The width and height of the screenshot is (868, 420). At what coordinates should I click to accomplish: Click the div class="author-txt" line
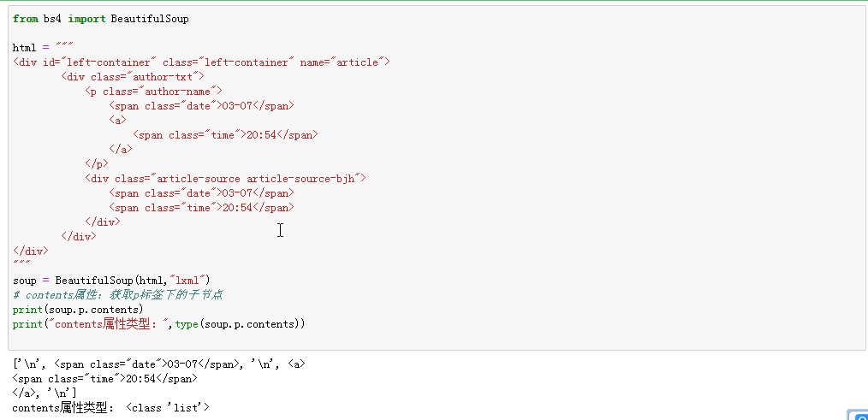133,77
